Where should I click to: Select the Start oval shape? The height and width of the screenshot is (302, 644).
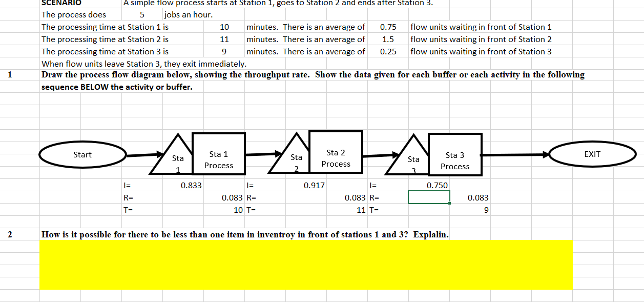(x=82, y=154)
